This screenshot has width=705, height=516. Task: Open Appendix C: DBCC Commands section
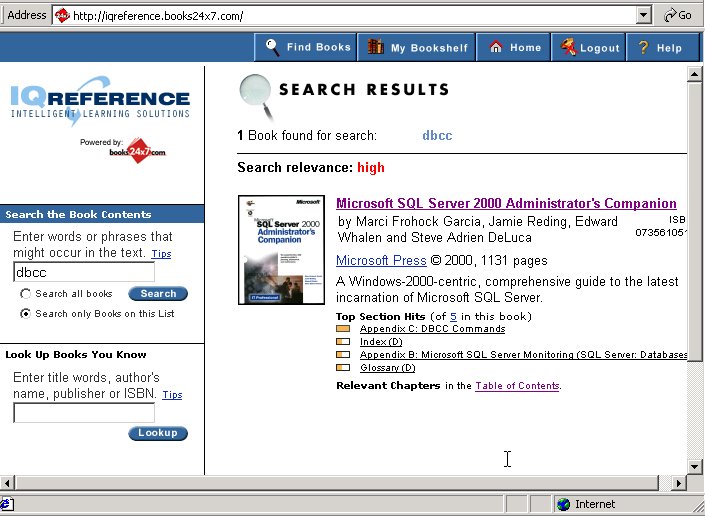(x=432, y=329)
